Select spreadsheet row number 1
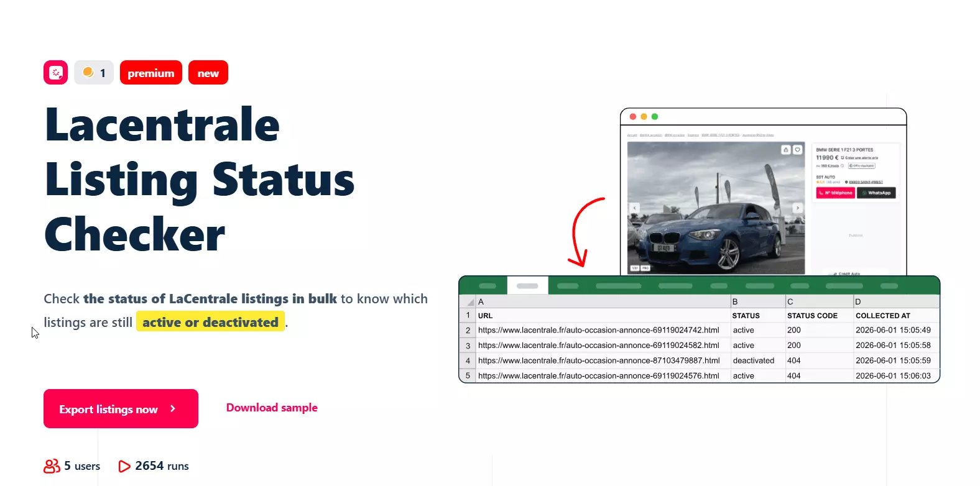980x486 pixels. coord(468,315)
